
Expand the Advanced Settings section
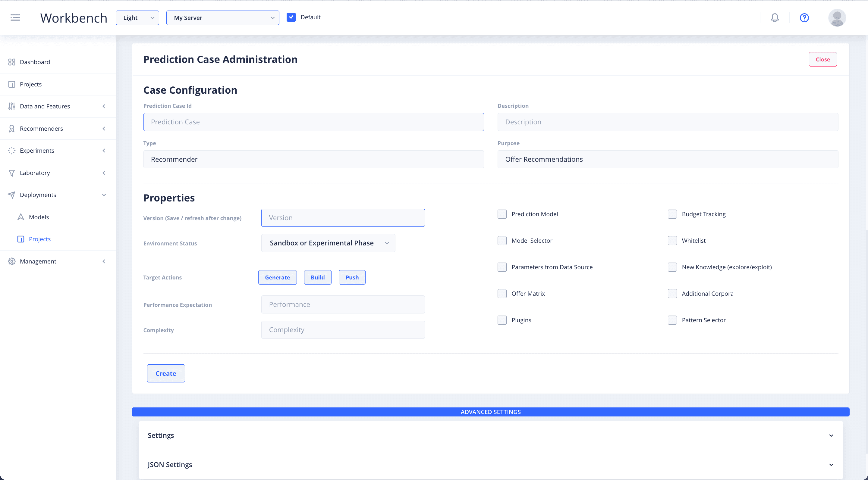(491, 411)
